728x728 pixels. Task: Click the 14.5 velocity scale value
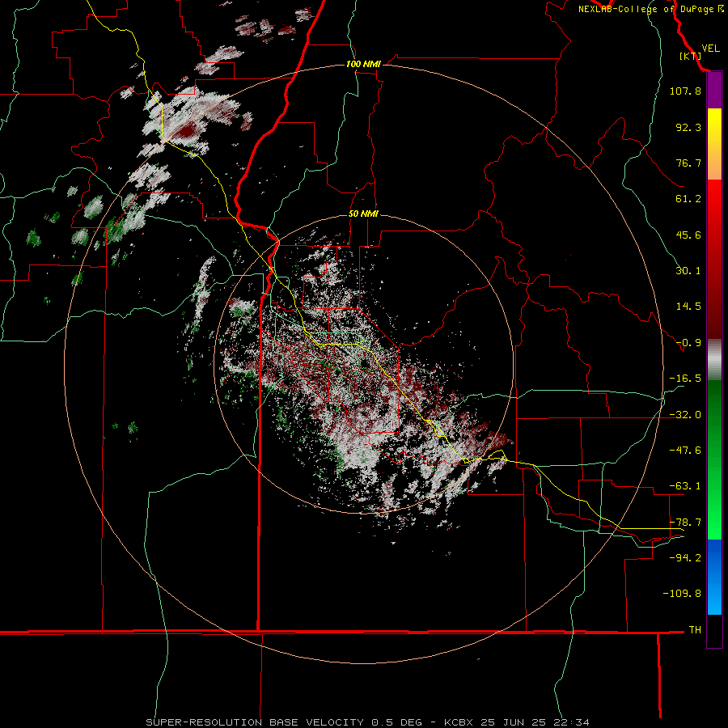[688, 307]
